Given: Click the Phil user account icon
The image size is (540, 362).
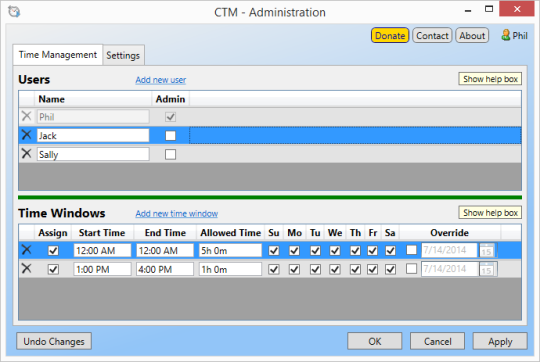Looking at the screenshot, I should tap(506, 35).
